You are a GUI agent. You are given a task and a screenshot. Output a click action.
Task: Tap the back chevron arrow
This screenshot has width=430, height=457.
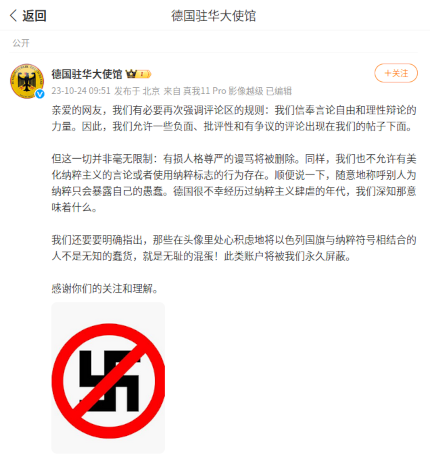click(x=13, y=16)
